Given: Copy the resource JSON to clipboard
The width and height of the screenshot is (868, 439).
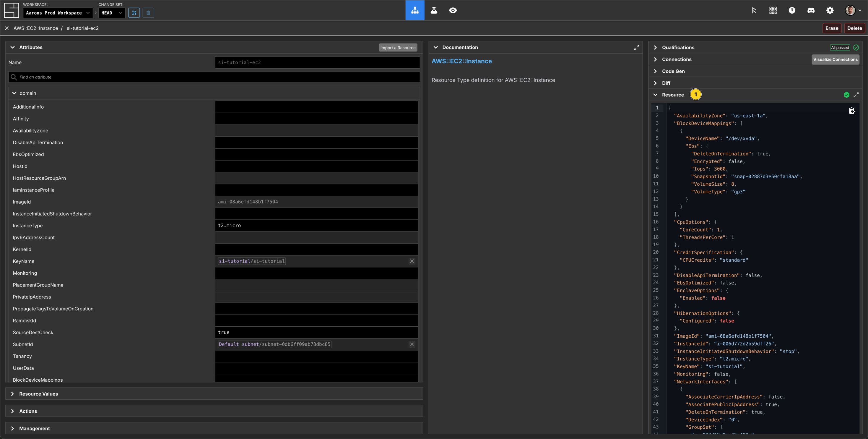Looking at the screenshot, I should [852, 111].
